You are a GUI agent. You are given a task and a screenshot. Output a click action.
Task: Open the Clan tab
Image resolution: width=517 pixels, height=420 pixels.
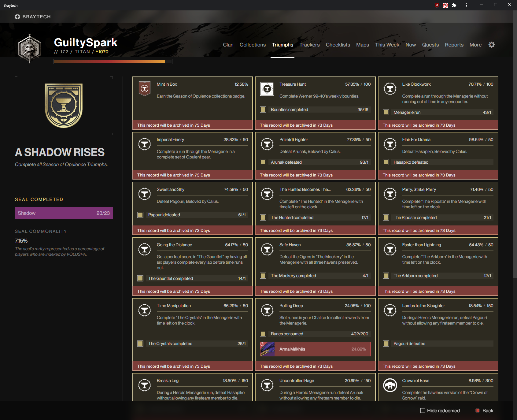point(228,45)
